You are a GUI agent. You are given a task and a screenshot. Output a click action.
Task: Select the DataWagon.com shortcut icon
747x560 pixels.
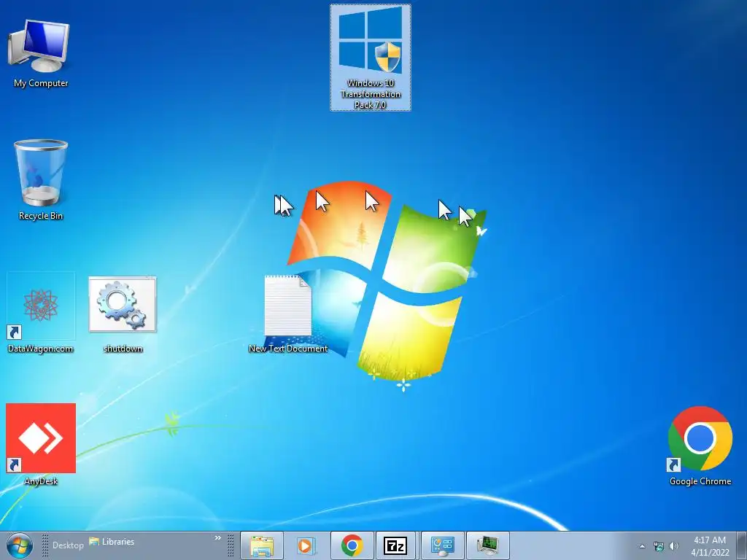click(41, 312)
